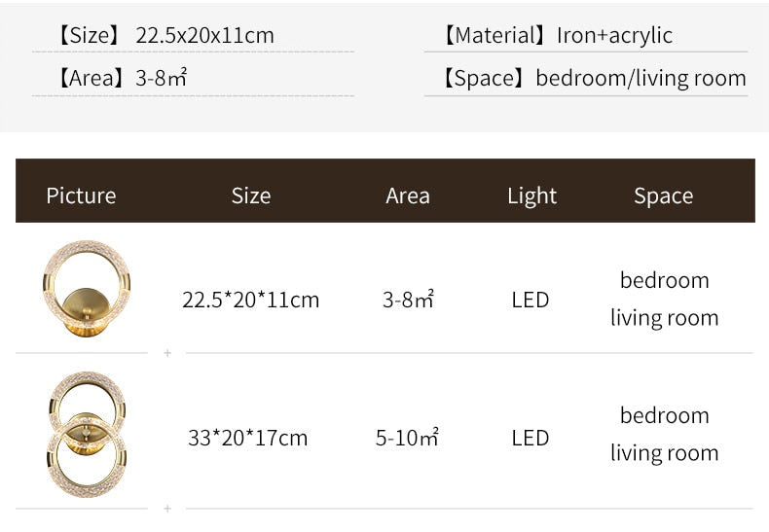Select the Size column header
The height and width of the screenshot is (532, 769).
250,195
